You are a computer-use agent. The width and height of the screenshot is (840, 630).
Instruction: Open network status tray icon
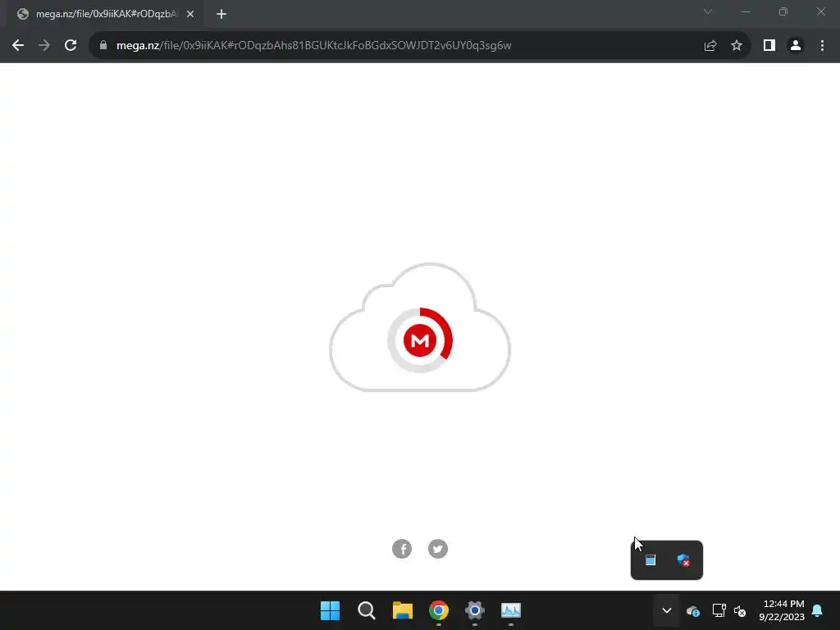click(x=719, y=610)
